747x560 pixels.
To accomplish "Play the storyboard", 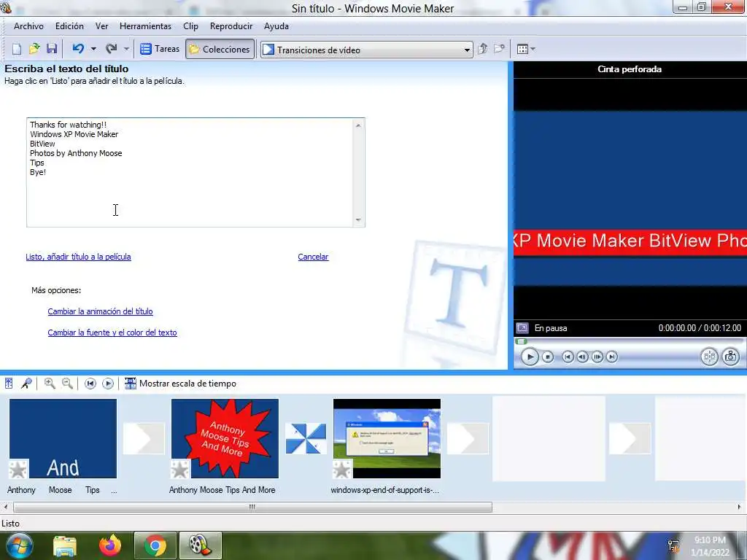I will click(x=108, y=384).
